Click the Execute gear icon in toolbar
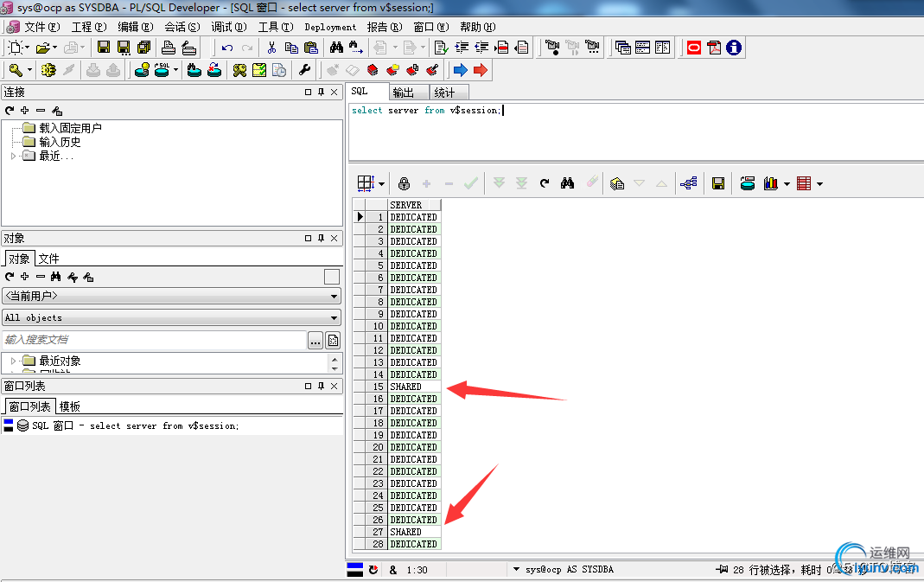924x582 pixels. click(x=48, y=70)
